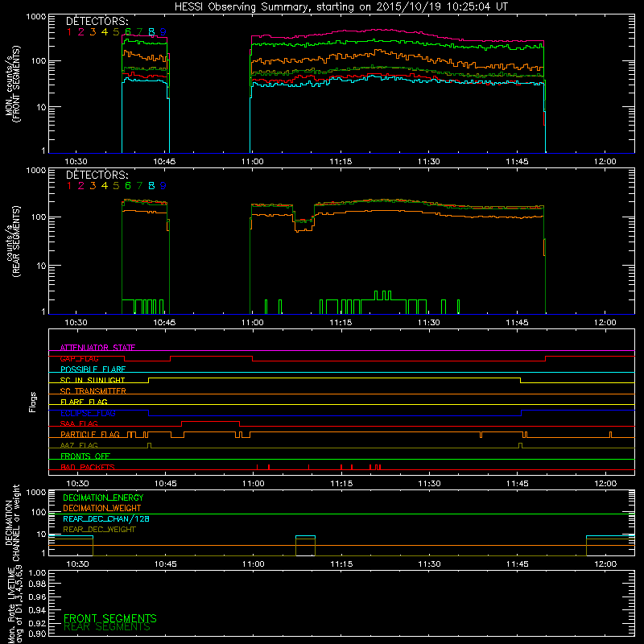Click the GAP_FLAG label
Image resolution: width=644 pixels, height=644 pixels.
tap(79, 358)
